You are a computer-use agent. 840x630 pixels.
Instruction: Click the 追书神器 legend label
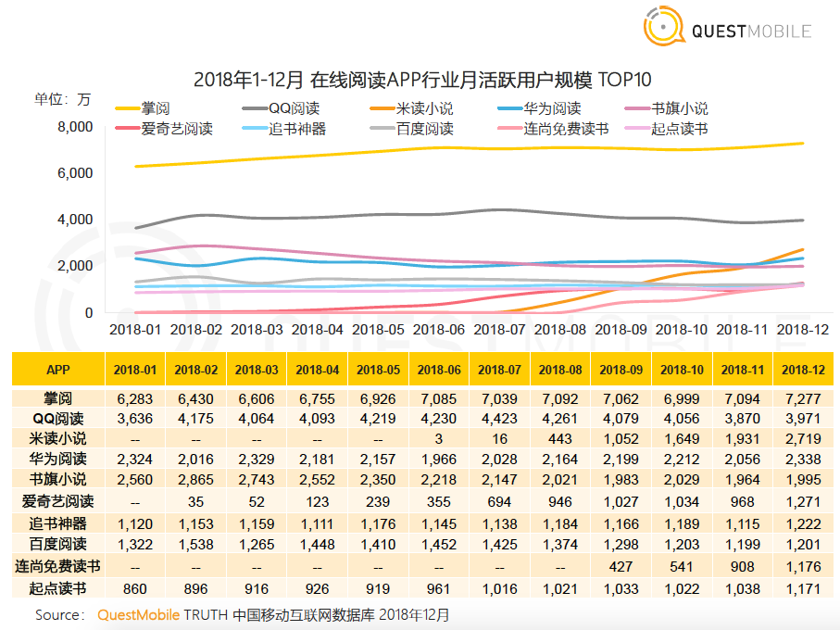point(297,129)
